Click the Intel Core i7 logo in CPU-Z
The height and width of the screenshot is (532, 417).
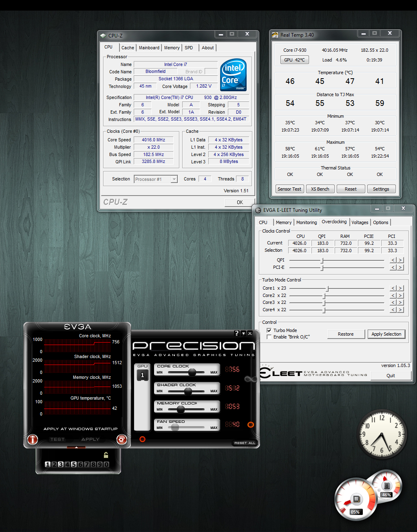(x=234, y=75)
